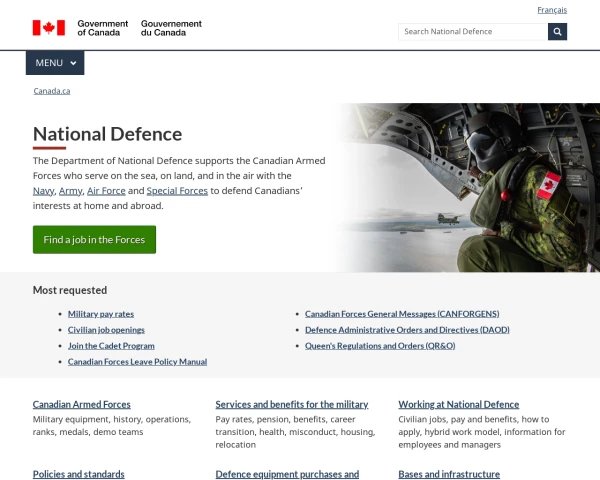Type in Search National Defence field
Viewport: 600px width, 480px height.
point(472,31)
